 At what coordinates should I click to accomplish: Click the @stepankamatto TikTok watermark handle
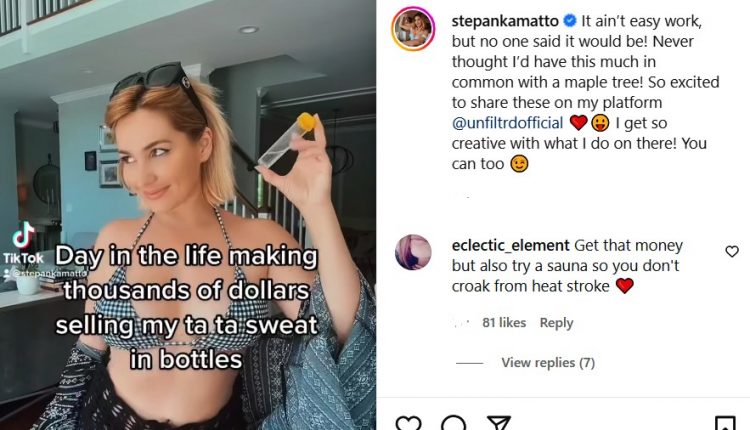tap(48, 271)
